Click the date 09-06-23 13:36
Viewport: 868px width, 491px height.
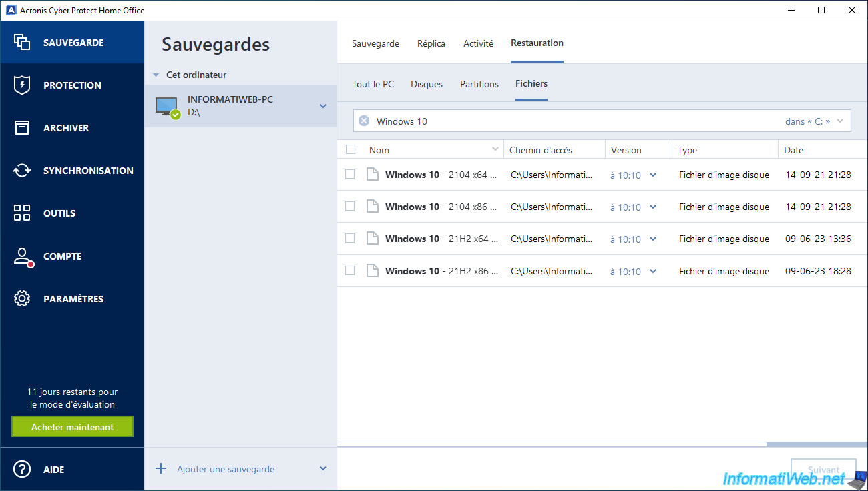point(818,239)
